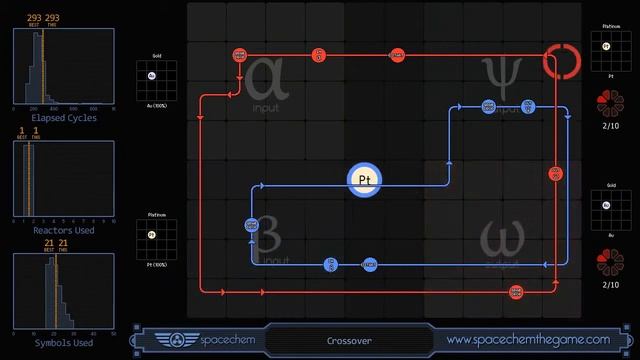Click the Elapsed Cycles histogram
Screen dimensions: 640x360
tap(64, 66)
